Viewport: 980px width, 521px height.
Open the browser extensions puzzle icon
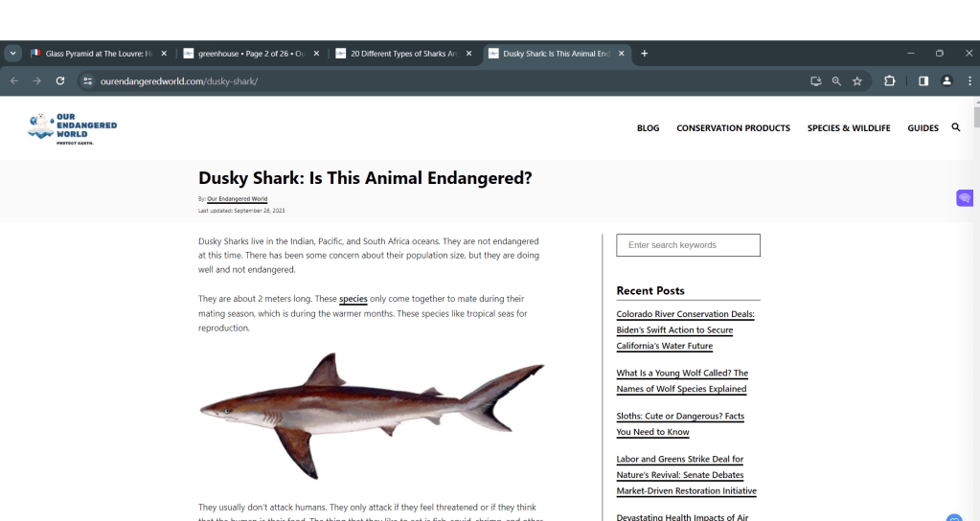890,81
